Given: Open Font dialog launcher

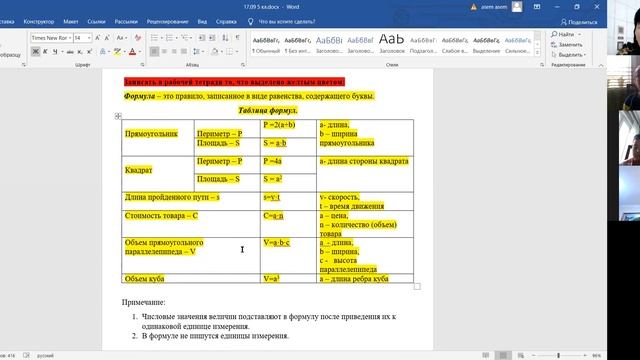Looking at the screenshot, I should 142,65.
